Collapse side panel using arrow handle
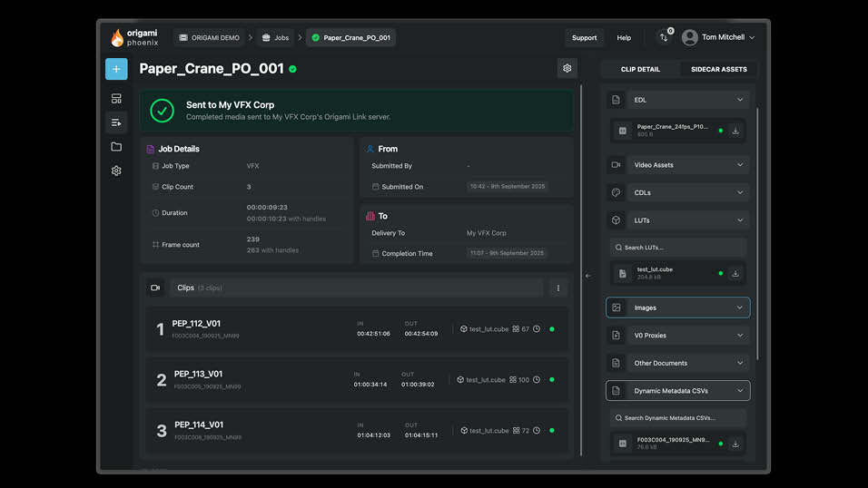The width and height of the screenshot is (868, 488). pyautogui.click(x=587, y=276)
